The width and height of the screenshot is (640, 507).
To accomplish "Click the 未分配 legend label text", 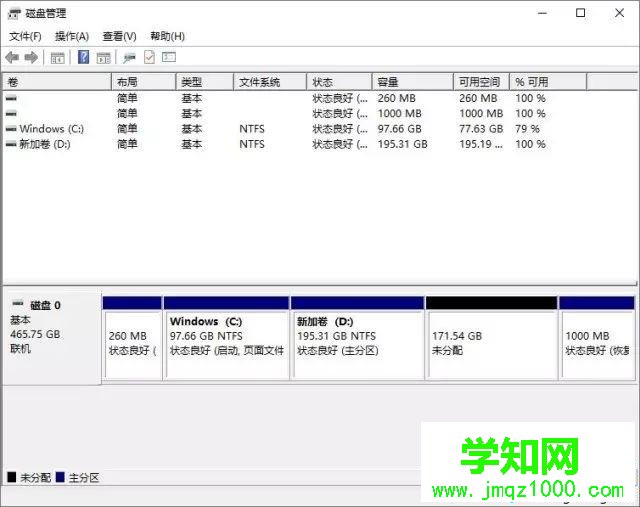I will click(35, 478).
